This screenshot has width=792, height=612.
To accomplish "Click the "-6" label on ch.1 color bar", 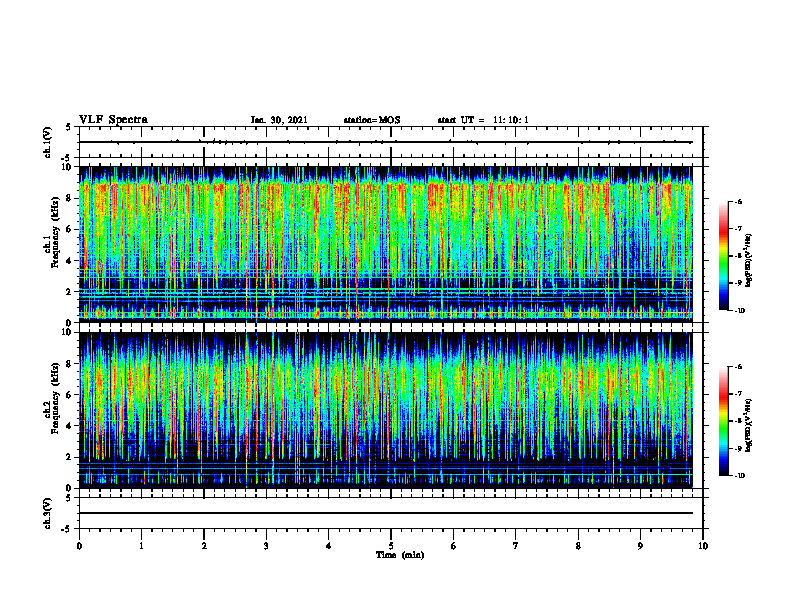I will point(738,201).
